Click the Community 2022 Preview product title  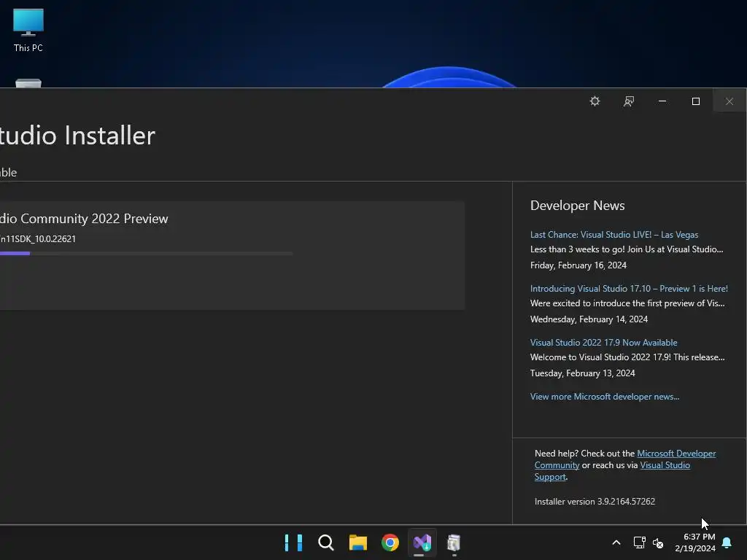(84, 219)
